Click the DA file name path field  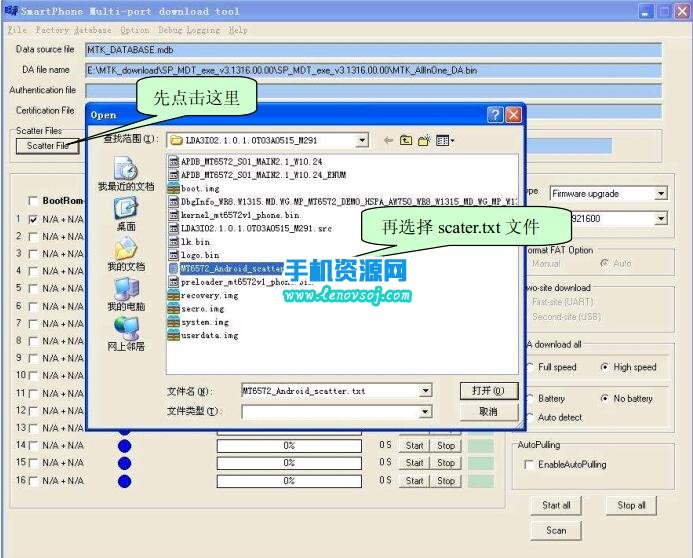[373, 70]
